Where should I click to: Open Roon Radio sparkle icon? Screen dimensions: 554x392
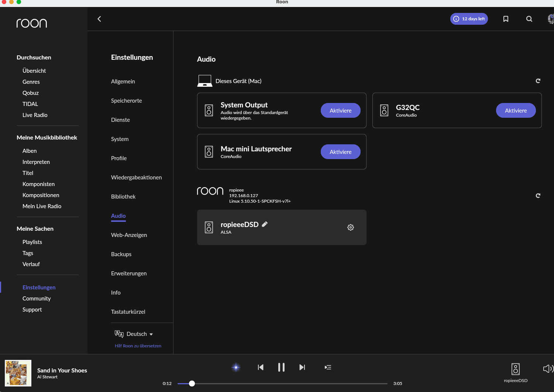coord(236,367)
